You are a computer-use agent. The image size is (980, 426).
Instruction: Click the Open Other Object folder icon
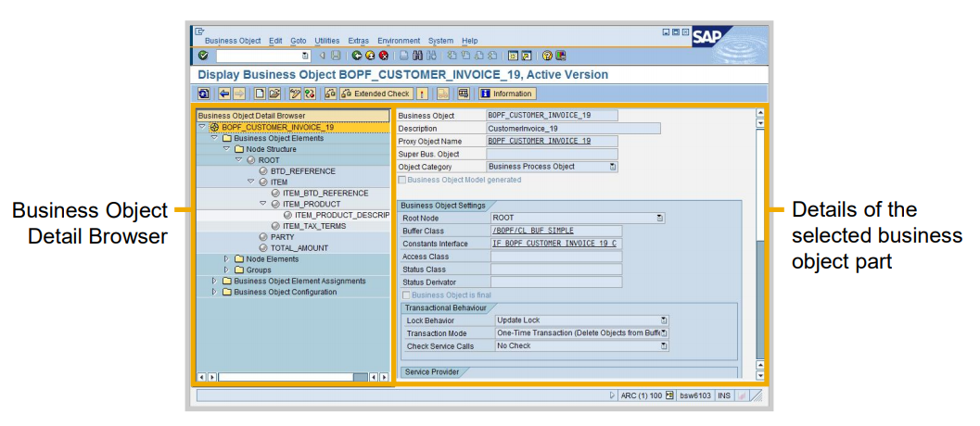point(274,94)
